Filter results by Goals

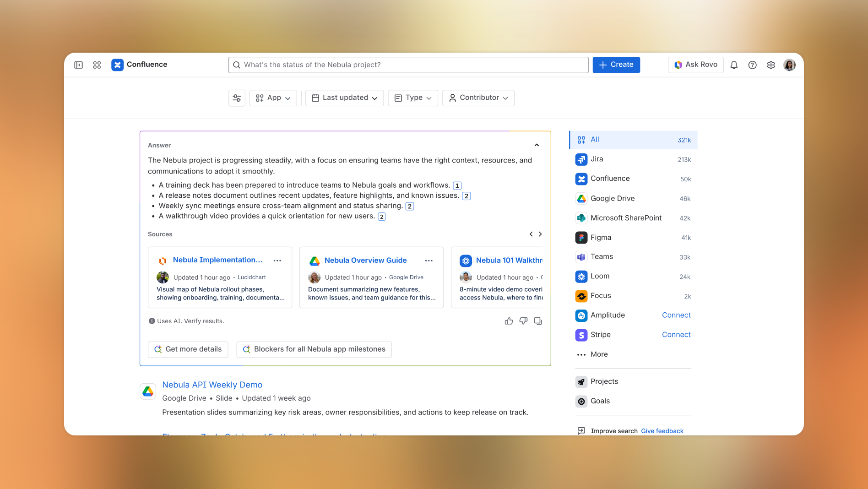pyautogui.click(x=633, y=401)
